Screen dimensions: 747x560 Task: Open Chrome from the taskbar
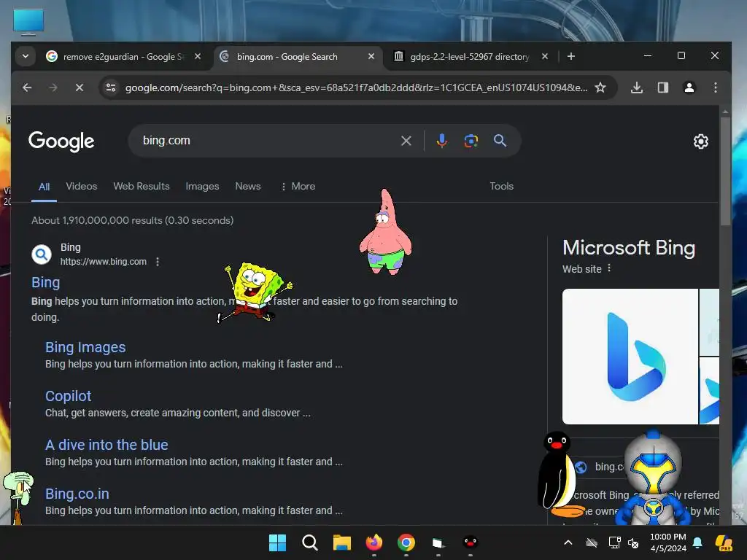pos(406,542)
